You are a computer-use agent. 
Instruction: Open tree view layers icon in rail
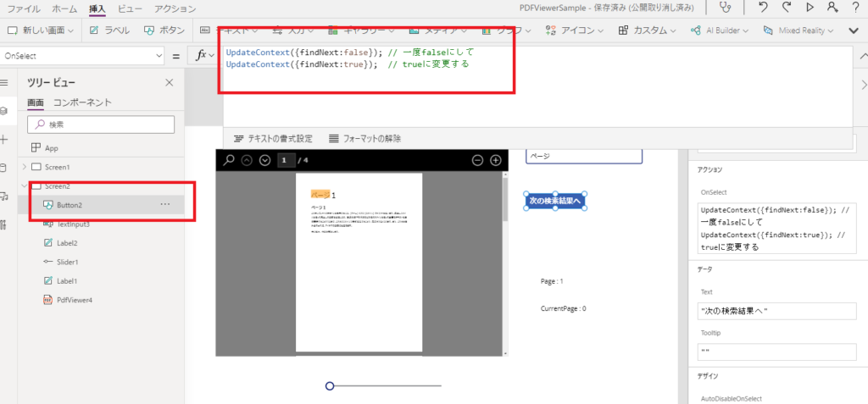4,111
